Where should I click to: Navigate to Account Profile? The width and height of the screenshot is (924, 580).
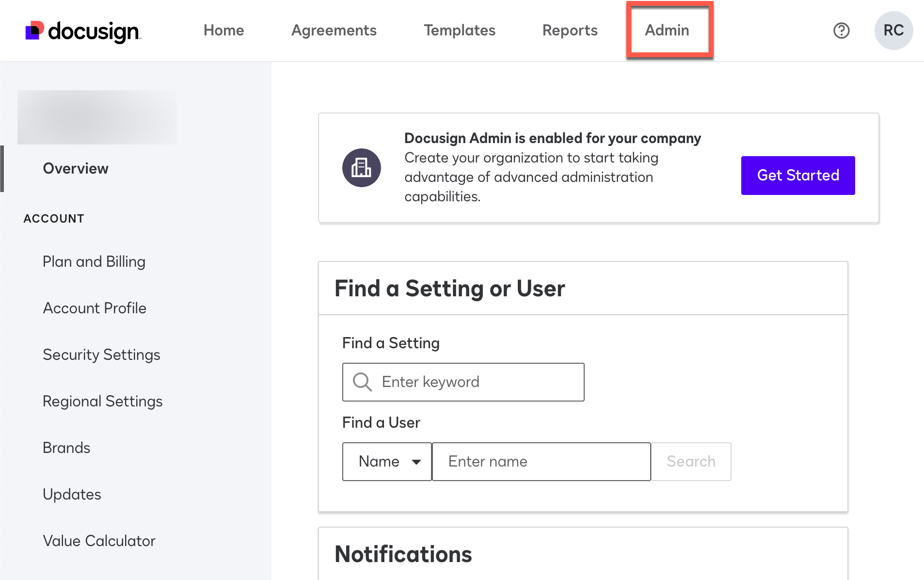click(x=95, y=308)
